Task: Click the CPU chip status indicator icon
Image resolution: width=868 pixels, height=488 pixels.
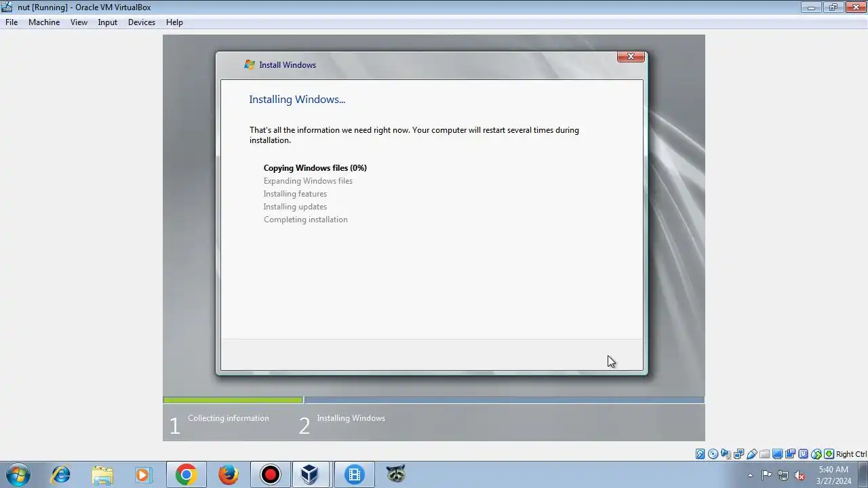Action: click(804, 454)
